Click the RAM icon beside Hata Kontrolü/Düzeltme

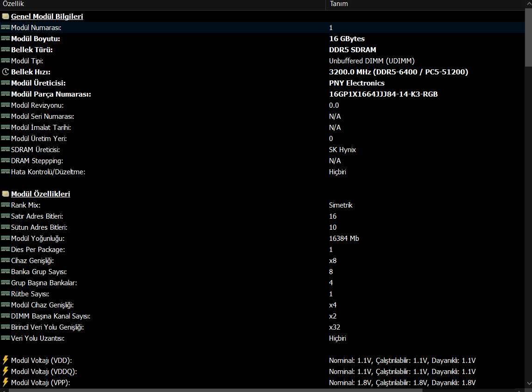click(x=6, y=171)
